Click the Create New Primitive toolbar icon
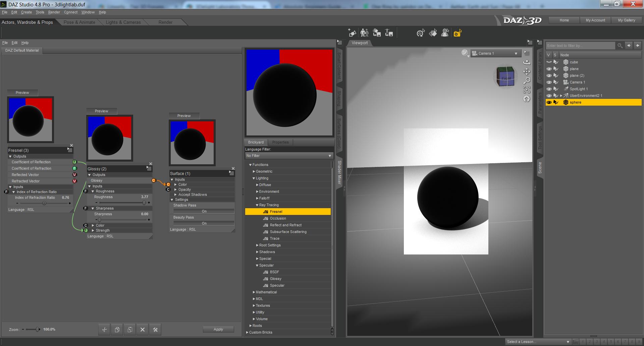 click(x=352, y=33)
